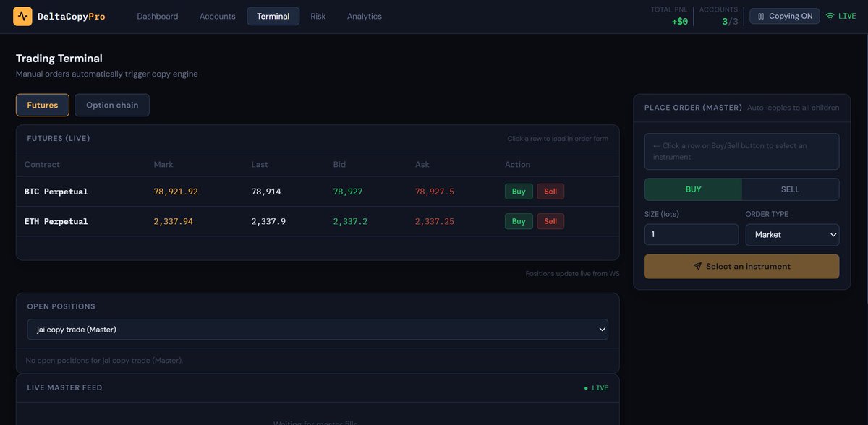Click ETH mark price 2,337.94
Image resolution: width=868 pixels, height=425 pixels.
(x=173, y=221)
